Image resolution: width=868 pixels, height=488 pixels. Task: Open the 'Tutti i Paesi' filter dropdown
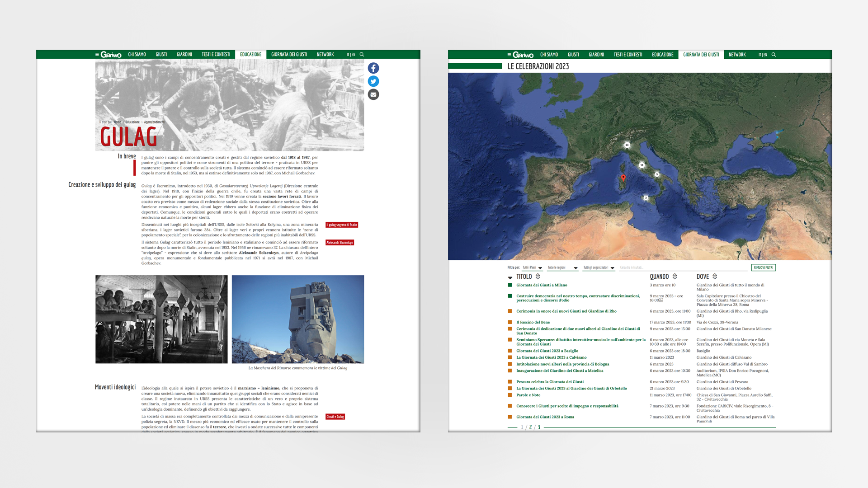click(x=533, y=268)
